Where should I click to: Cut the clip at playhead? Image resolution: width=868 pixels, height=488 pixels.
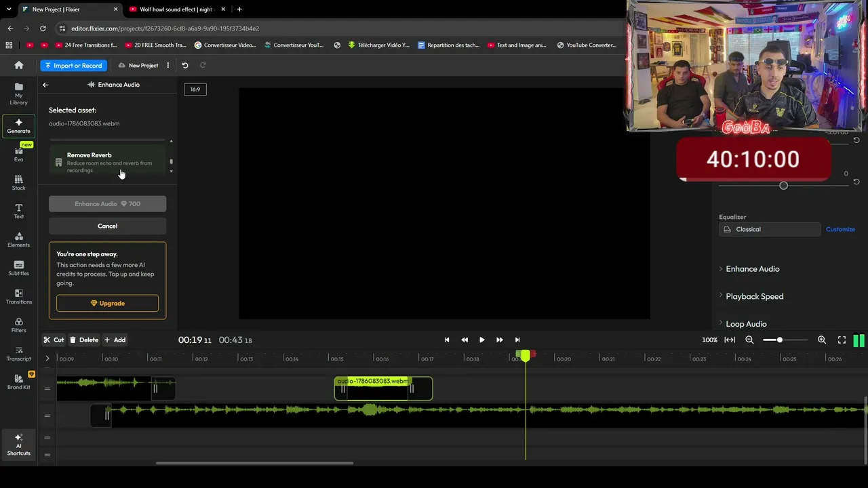(54, 340)
